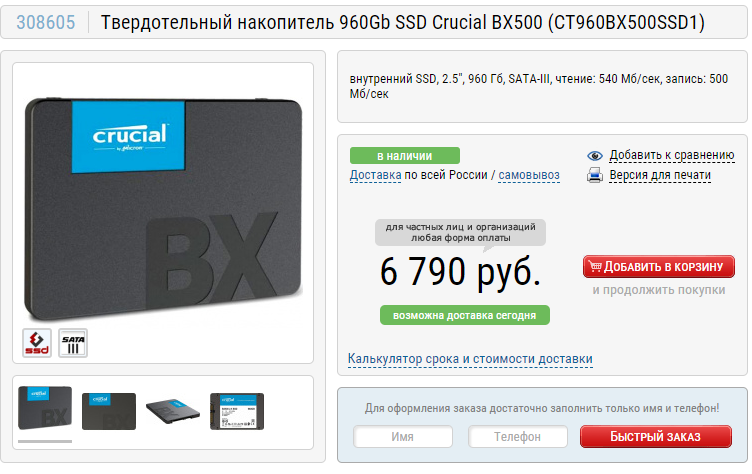Viewport: 752px width, 474px height.
Task: Click the red SSD badge icon
Action: [x=37, y=343]
